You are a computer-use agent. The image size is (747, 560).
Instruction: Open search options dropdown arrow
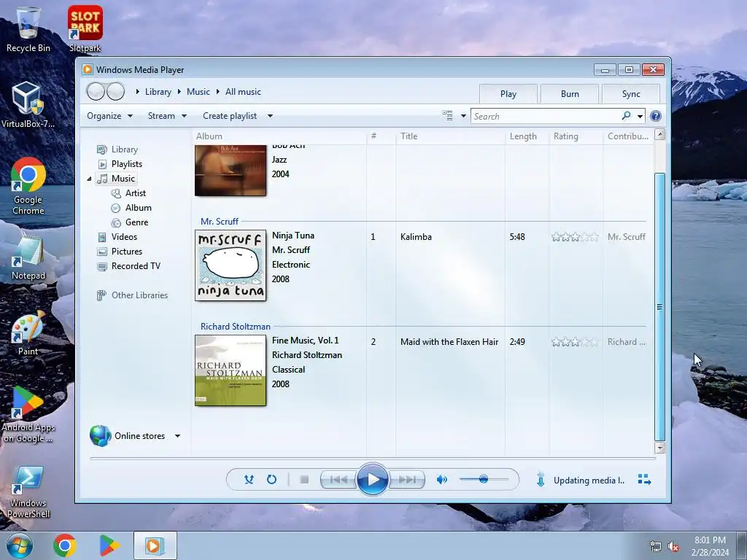coord(640,116)
